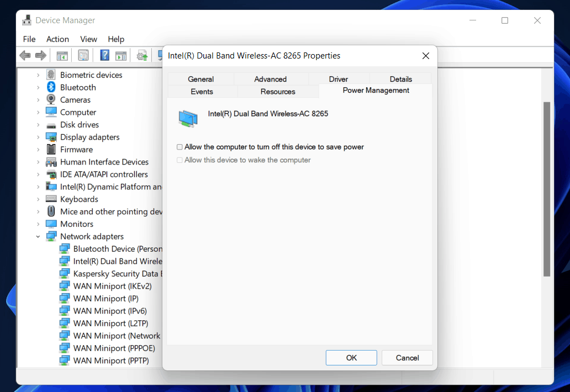This screenshot has width=570, height=392.
Task: Switch to the Advanced tab
Action: (271, 79)
